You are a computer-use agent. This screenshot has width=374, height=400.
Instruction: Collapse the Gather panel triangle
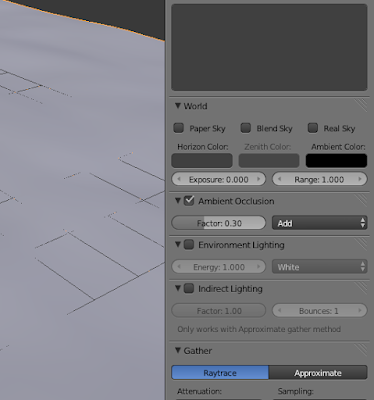point(178,350)
